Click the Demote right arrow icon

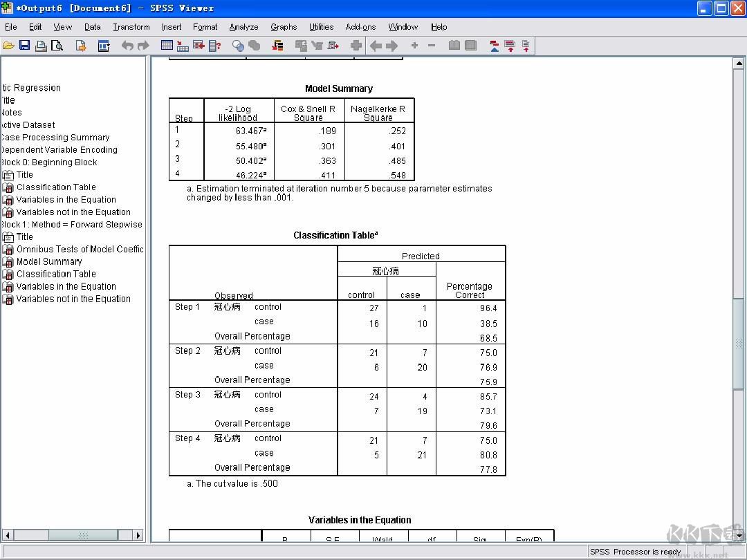pyautogui.click(x=392, y=46)
